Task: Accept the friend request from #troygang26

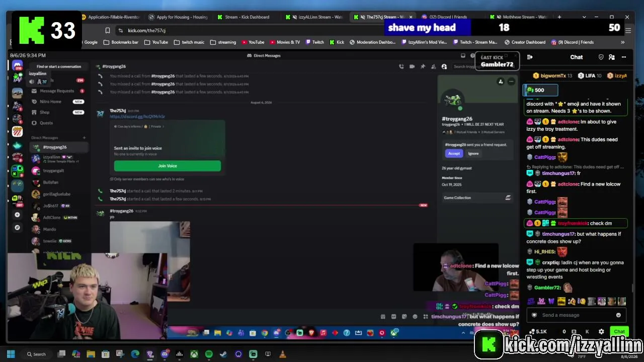Action: click(x=454, y=153)
